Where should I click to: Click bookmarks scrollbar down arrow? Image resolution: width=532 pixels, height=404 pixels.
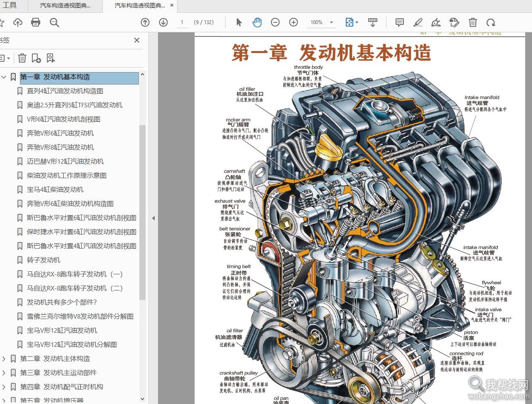142,399
